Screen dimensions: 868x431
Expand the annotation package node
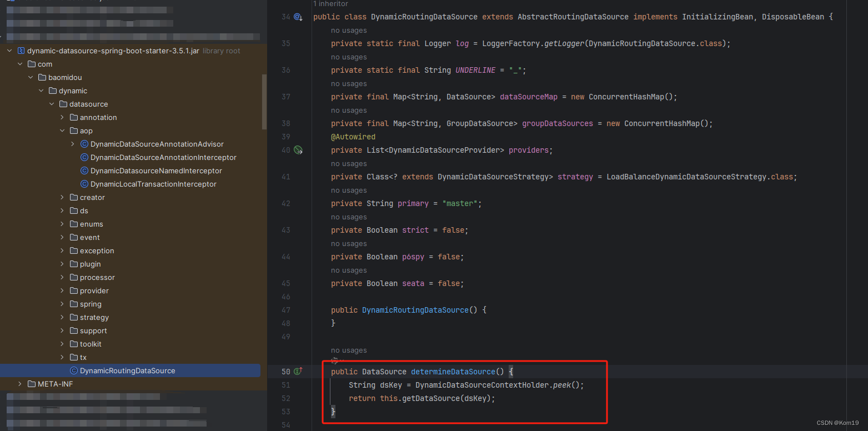[62, 117]
